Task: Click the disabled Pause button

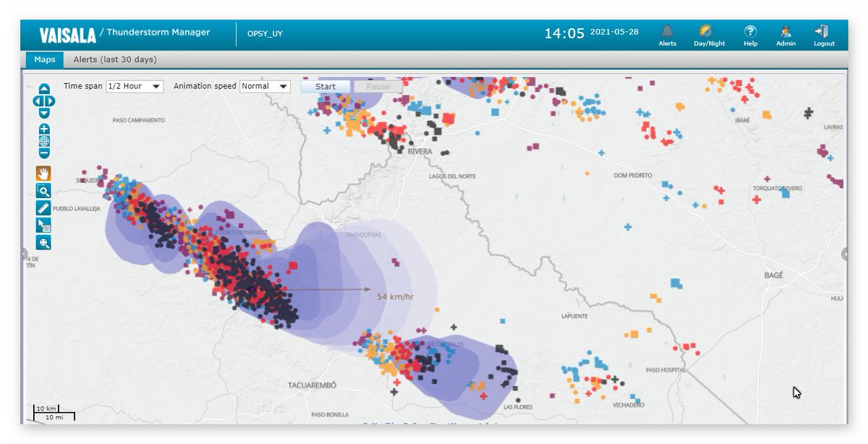Action: tap(378, 86)
